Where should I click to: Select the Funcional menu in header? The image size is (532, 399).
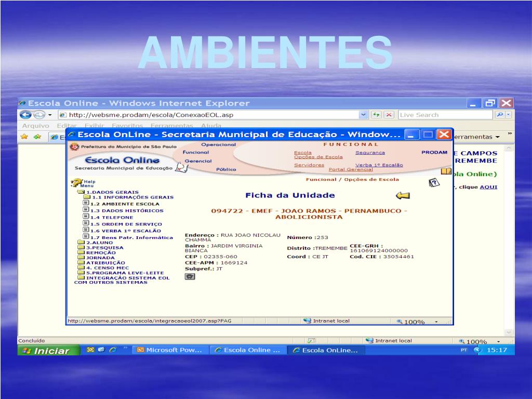[196, 152]
